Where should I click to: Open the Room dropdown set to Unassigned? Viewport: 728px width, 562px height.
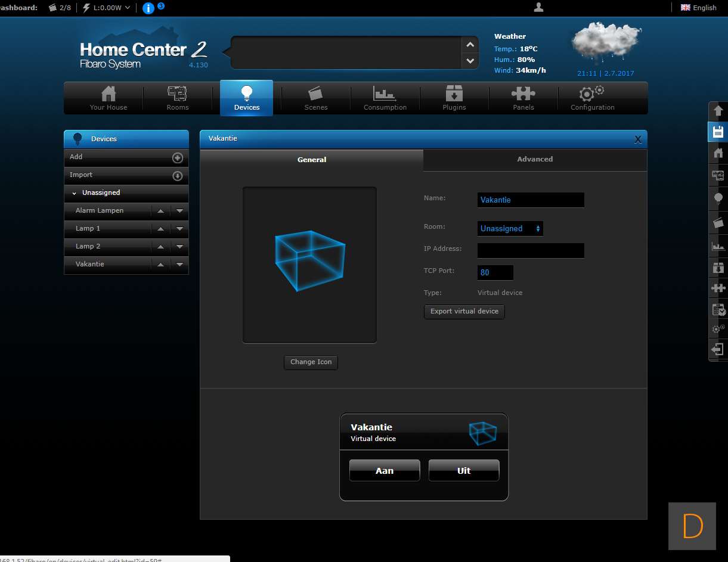[x=510, y=228]
